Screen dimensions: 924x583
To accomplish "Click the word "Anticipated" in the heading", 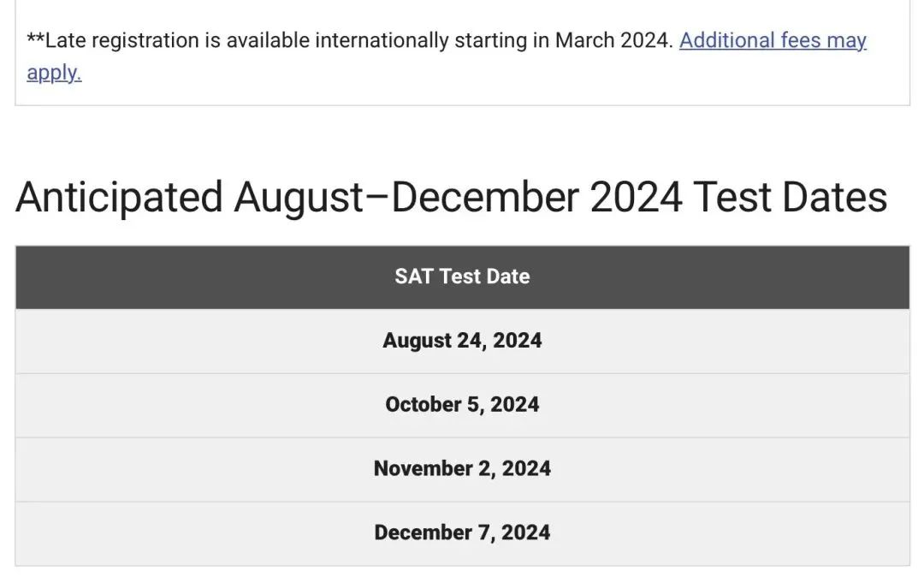I will point(119,198).
